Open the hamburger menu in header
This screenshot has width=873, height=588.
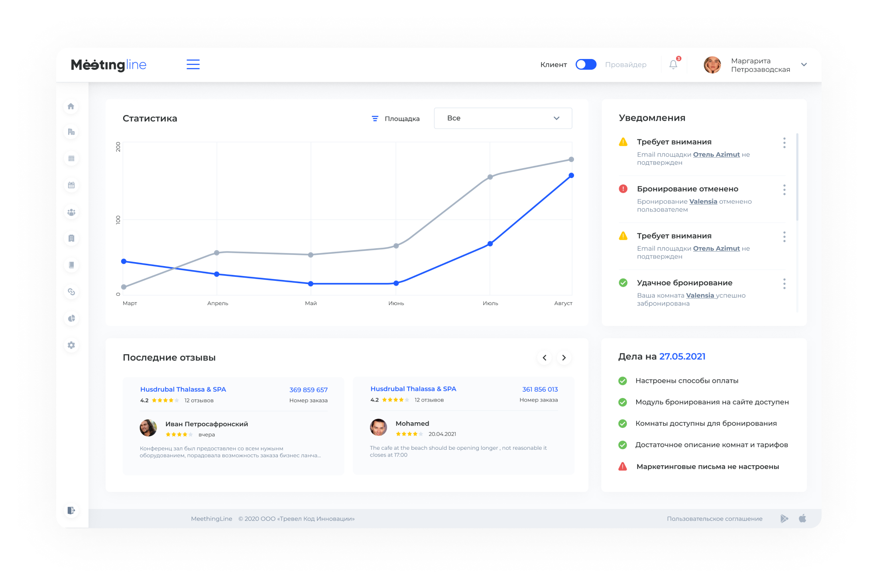tap(193, 65)
